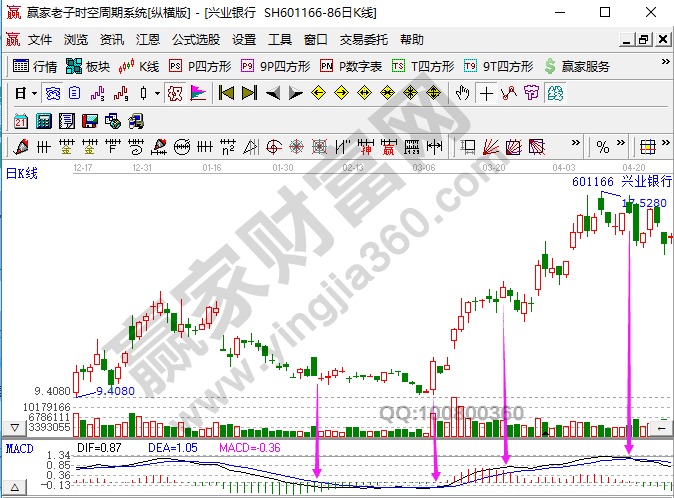Open the 赢家服务 service button

coord(577,67)
